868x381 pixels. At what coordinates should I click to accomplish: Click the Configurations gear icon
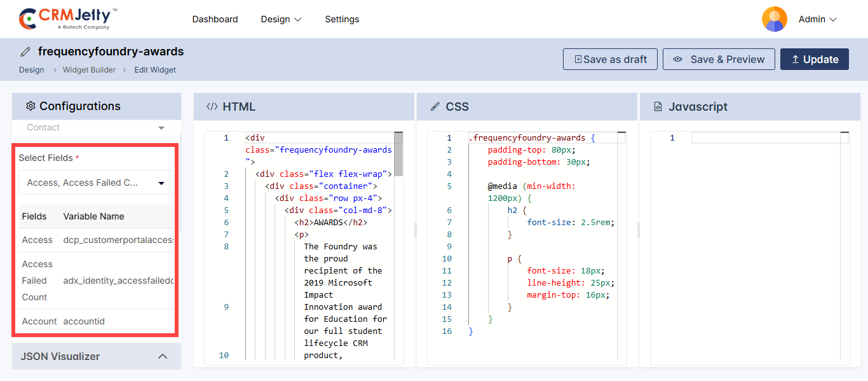(x=30, y=106)
